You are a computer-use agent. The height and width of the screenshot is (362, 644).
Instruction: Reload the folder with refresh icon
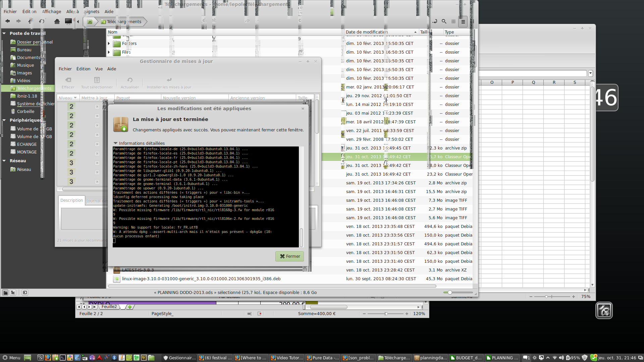pyautogui.click(x=42, y=21)
